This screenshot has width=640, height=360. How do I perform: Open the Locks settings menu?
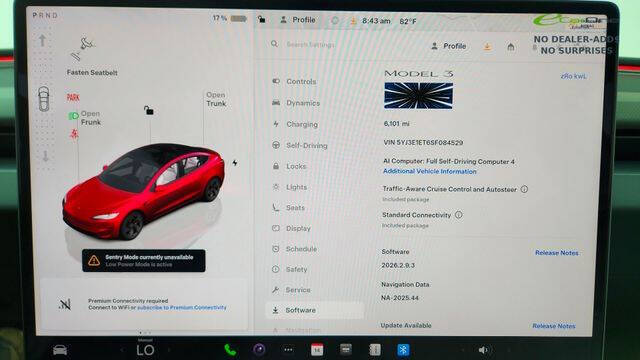[289, 166]
